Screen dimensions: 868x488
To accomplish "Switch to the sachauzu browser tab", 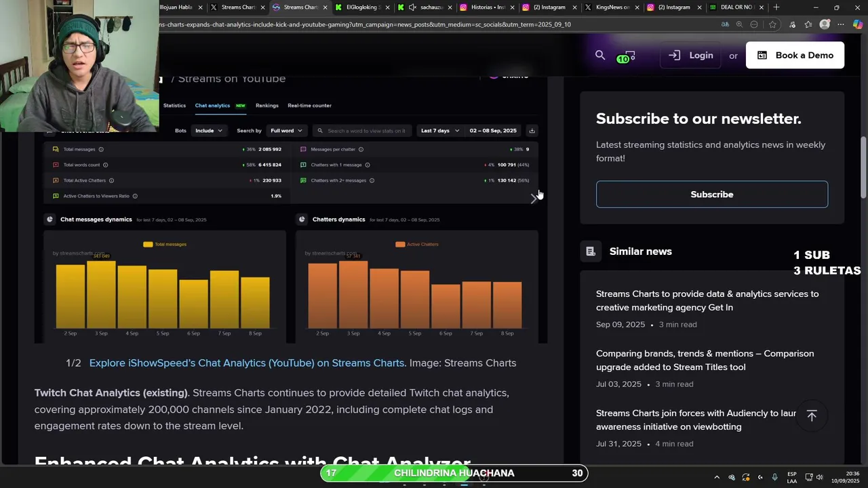I will pyautogui.click(x=424, y=7).
